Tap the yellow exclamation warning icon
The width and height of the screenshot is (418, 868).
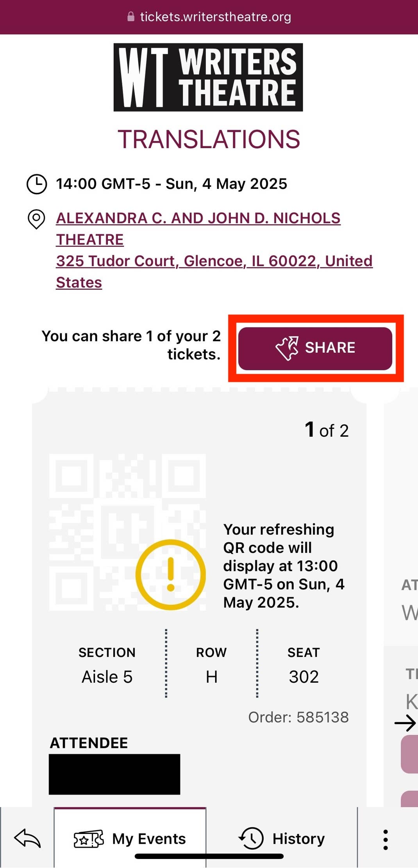point(171,574)
